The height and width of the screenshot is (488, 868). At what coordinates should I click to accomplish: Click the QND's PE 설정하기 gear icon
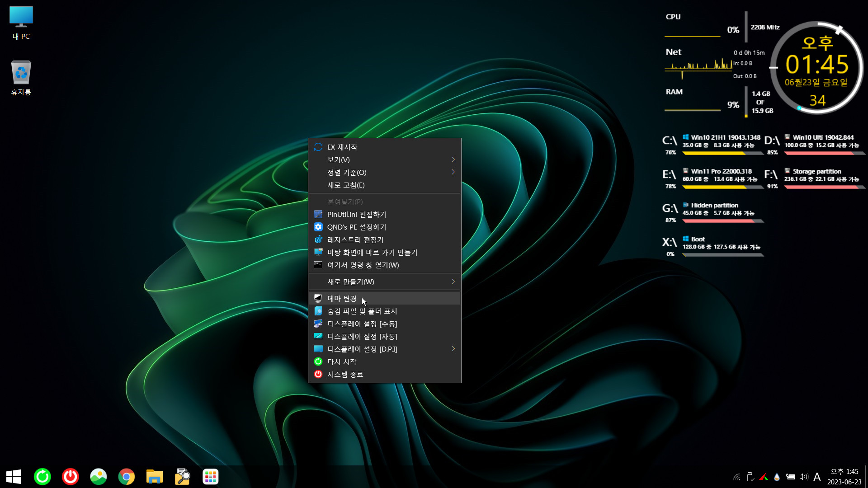pos(318,227)
